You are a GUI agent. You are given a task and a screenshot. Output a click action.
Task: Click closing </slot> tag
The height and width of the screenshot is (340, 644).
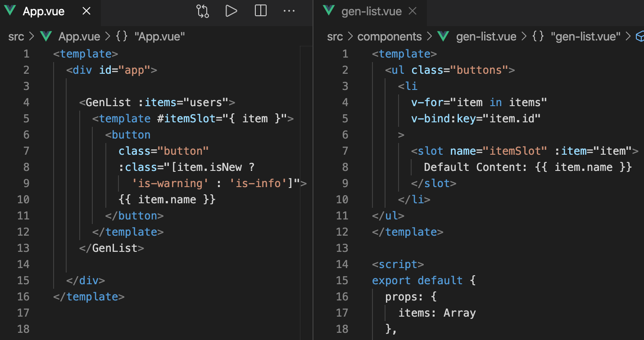pyautogui.click(x=434, y=183)
